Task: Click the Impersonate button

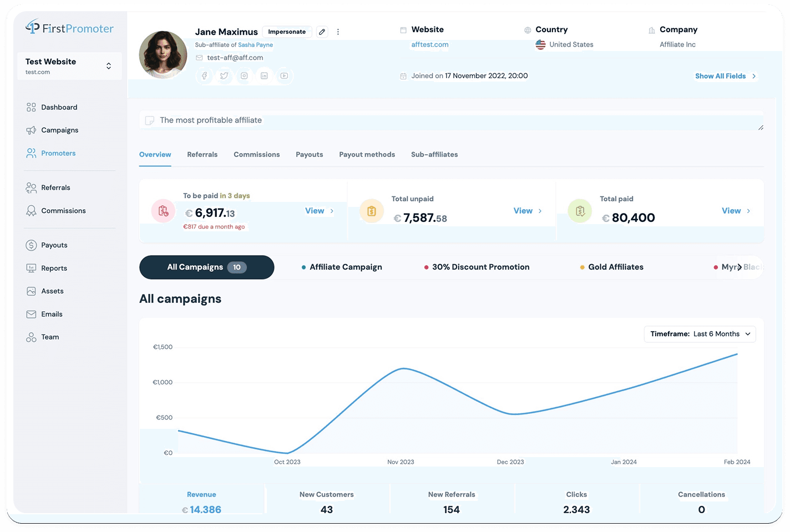Action: tap(287, 32)
